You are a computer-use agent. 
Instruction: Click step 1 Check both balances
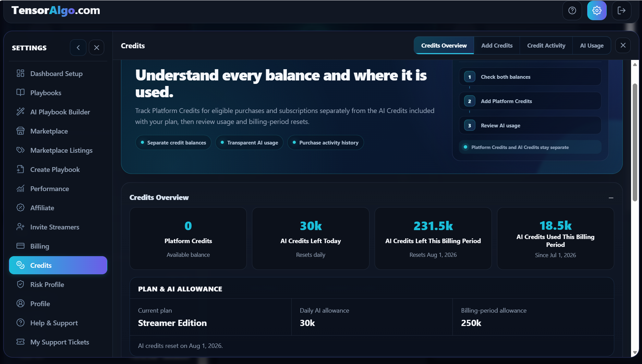pos(530,77)
